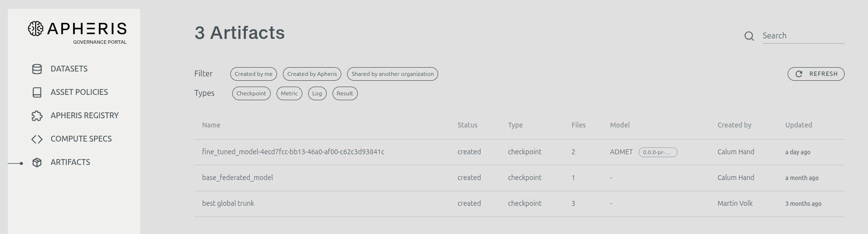This screenshot has width=868, height=234.
Task: Click the Artifacts cube icon
Action: point(37,162)
